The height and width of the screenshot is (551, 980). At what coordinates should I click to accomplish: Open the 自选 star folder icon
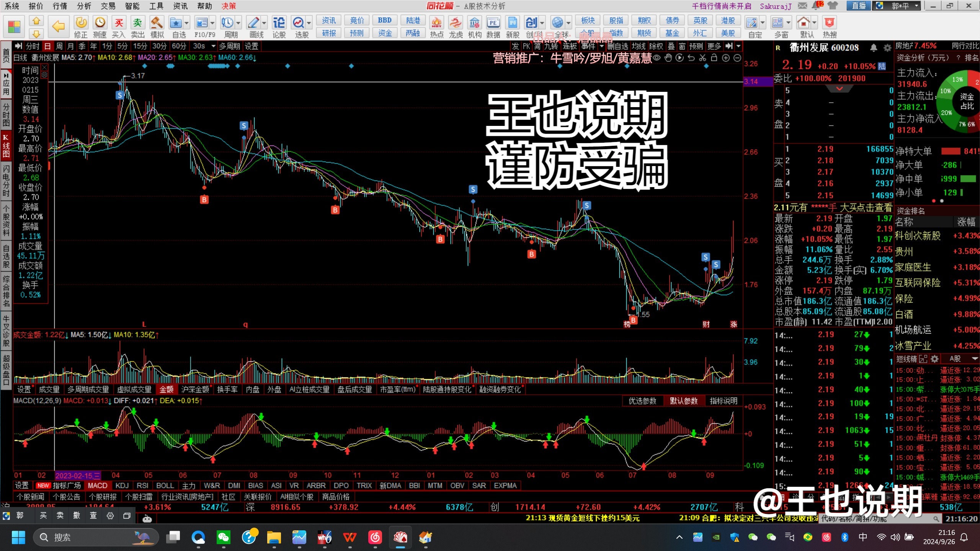pyautogui.click(x=176, y=23)
